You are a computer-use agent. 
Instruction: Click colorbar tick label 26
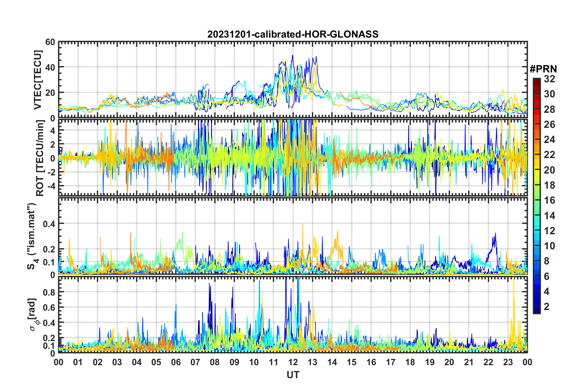pyautogui.click(x=549, y=125)
